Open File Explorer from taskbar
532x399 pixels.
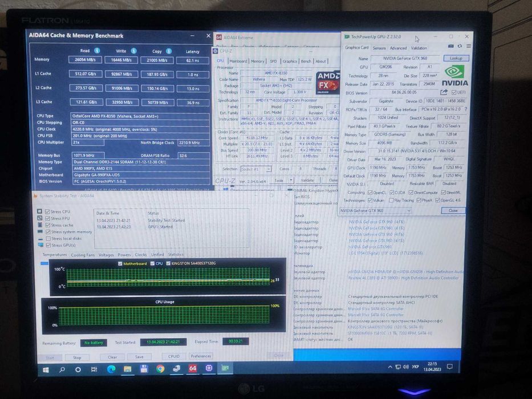[x=128, y=369]
